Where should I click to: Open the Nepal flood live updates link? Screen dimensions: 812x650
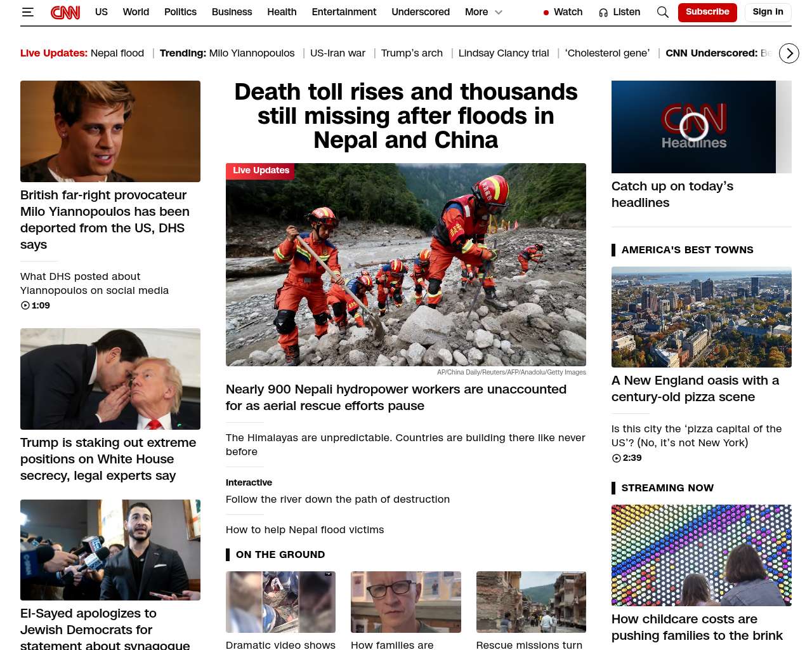pos(117,53)
